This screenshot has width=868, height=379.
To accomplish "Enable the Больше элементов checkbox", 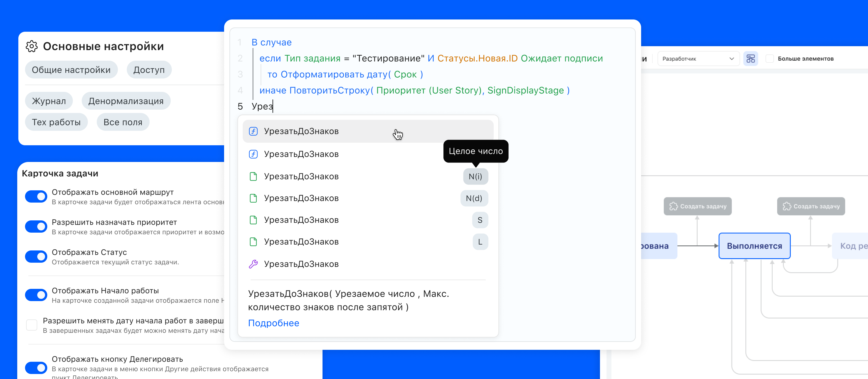I will (770, 58).
